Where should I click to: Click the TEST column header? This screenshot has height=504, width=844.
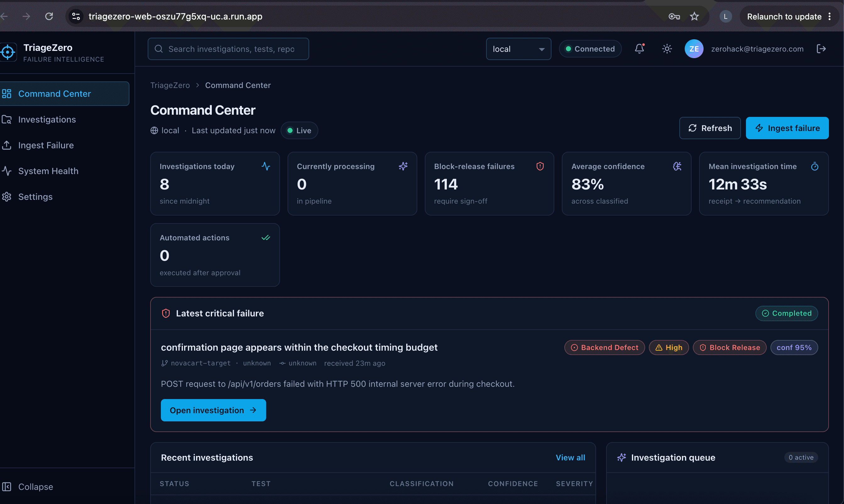[261, 484]
